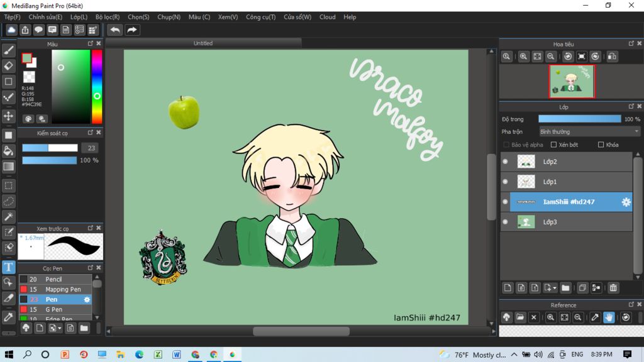The height and width of the screenshot is (362, 644).
Task: Toggle visibility of Lớp2 layer
Action: tap(505, 162)
